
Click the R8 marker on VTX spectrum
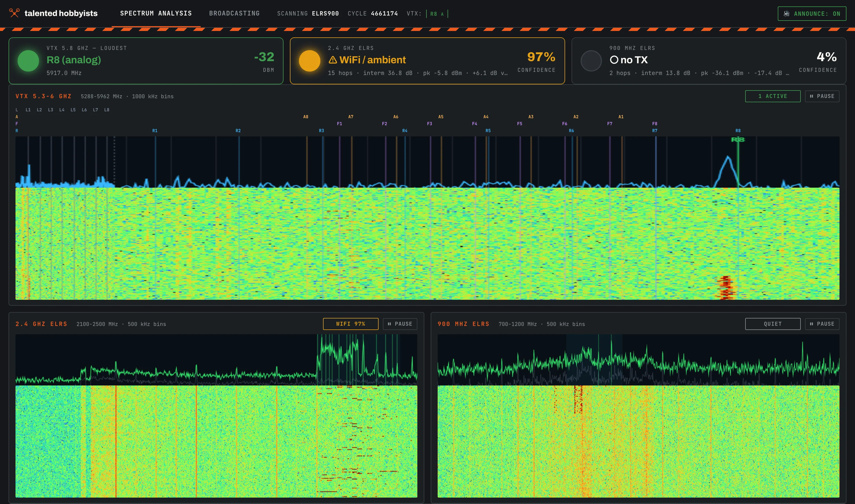(737, 140)
